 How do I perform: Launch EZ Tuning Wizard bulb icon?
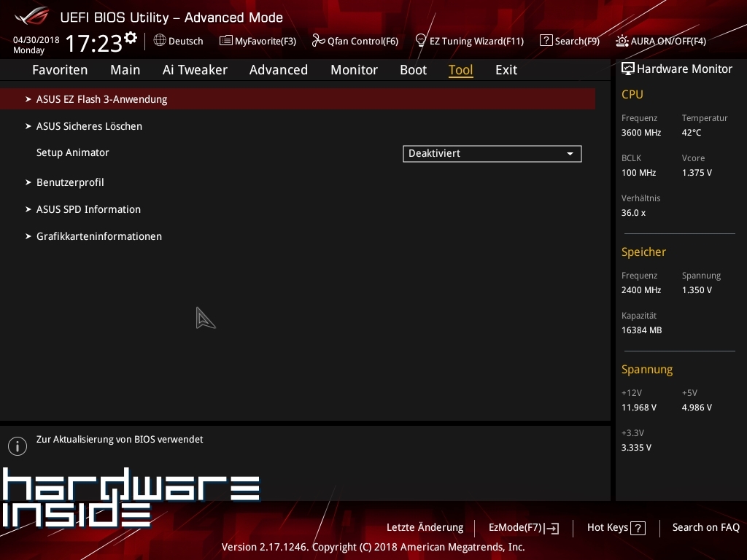(421, 41)
